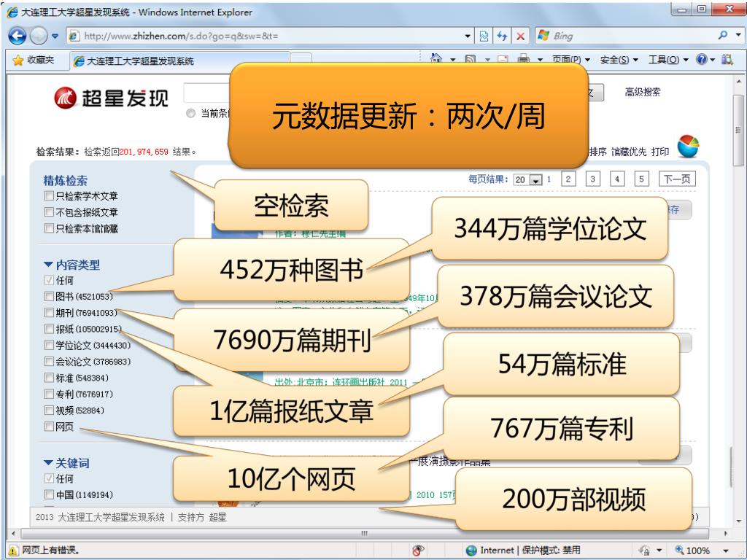Viewport: 747px width, 560px height.
Task: Go forward with the browser Forward arrow
Action: pos(39,36)
